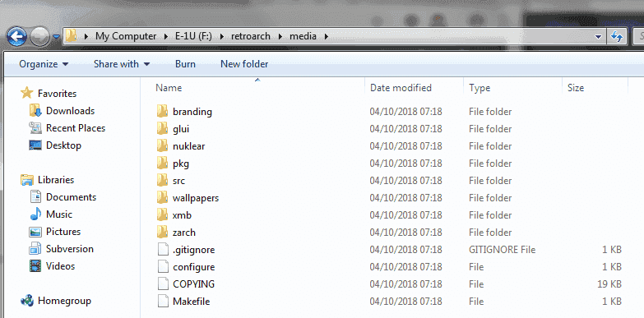644x318 pixels.
Task: Refresh the media folder view
Action: pyautogui.click(x=616, y=36)
